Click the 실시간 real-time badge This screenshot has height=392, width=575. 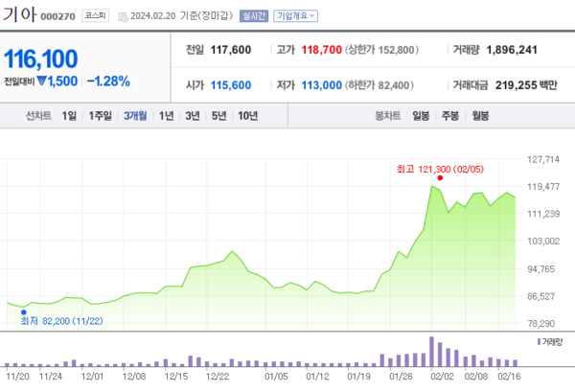click(x=254, y=16)
